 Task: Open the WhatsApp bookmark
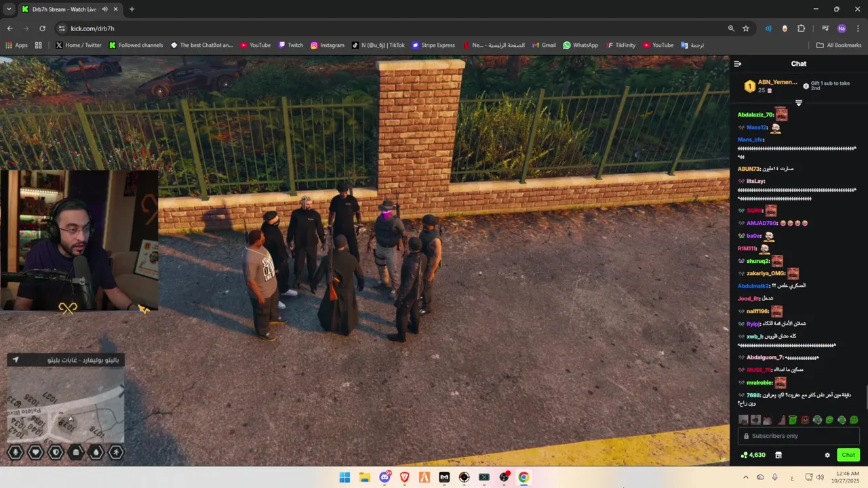580,45
